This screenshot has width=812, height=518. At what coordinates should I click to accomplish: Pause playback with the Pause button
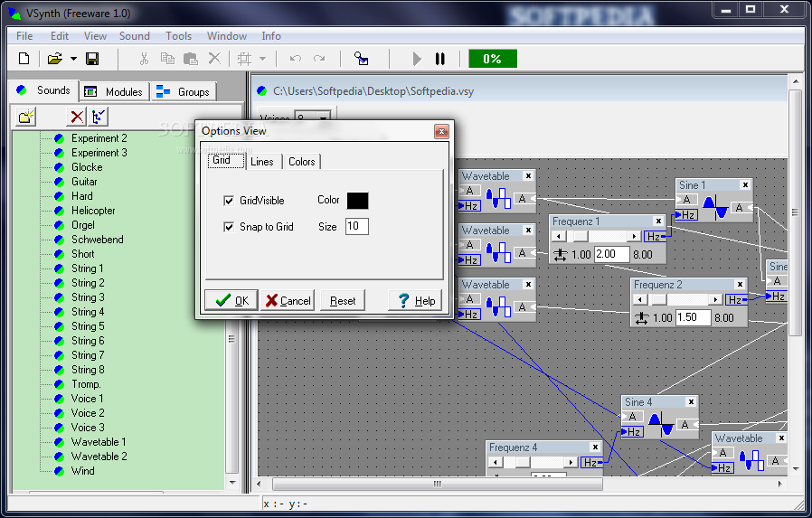click(440, 59)
